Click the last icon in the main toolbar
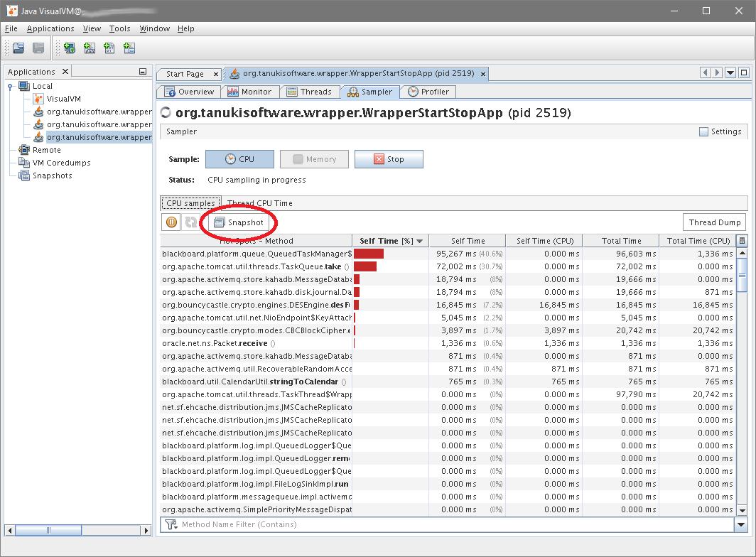 pyautogui.click(x=129, y=48)
